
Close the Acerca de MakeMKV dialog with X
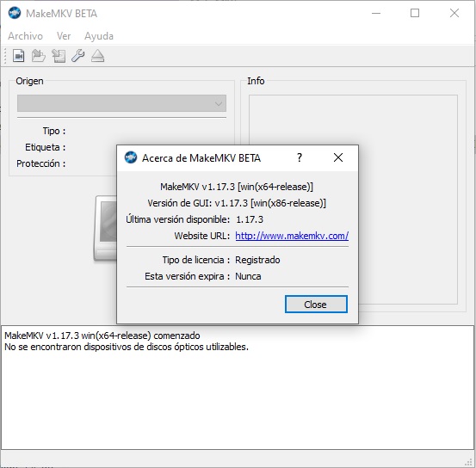click(338, 157)
